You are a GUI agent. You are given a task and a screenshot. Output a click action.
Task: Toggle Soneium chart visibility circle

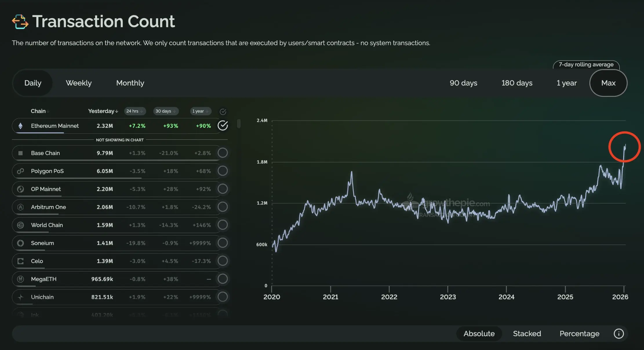pos(223,243)
